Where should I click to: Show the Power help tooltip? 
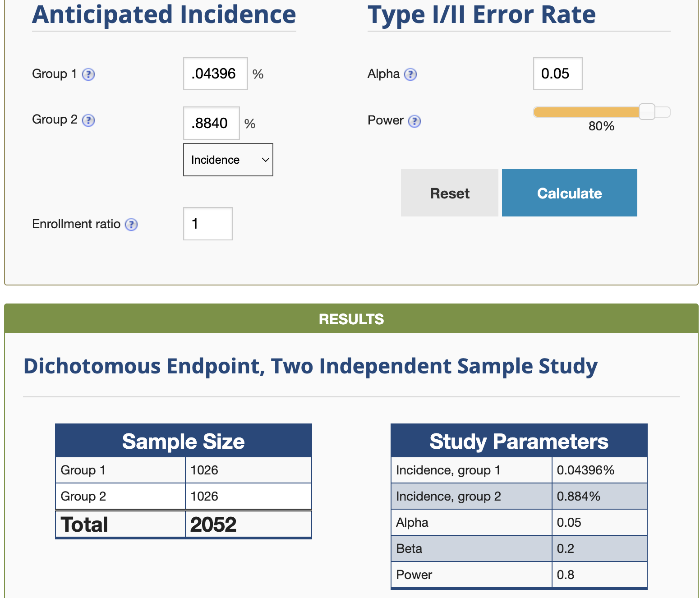click(414, 121)
